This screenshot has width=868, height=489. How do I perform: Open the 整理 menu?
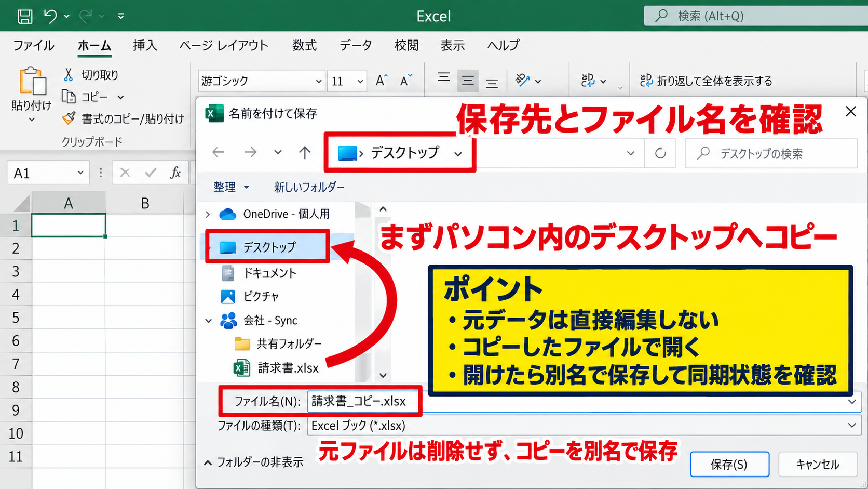click(x=231, y=187)
